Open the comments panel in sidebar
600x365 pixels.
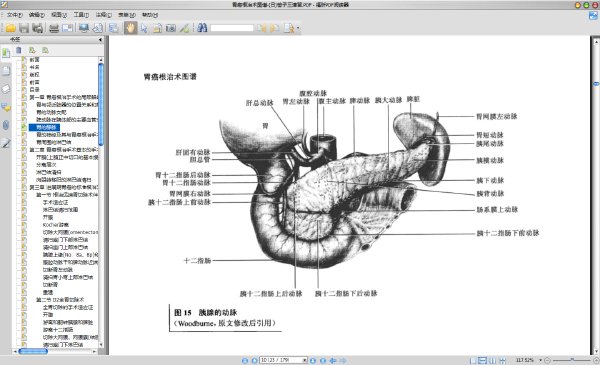coord(6,107)
